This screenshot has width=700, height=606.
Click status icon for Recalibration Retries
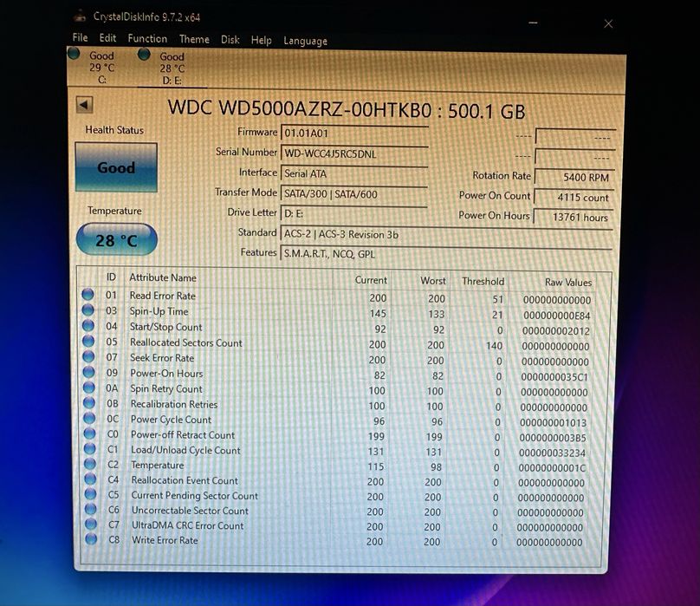[89, 402]
